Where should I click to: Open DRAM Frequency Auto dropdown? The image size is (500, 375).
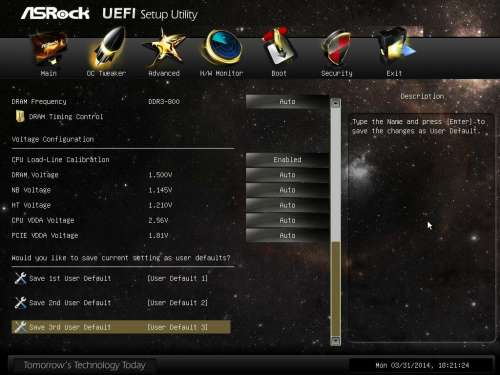(x=287, y=101)
